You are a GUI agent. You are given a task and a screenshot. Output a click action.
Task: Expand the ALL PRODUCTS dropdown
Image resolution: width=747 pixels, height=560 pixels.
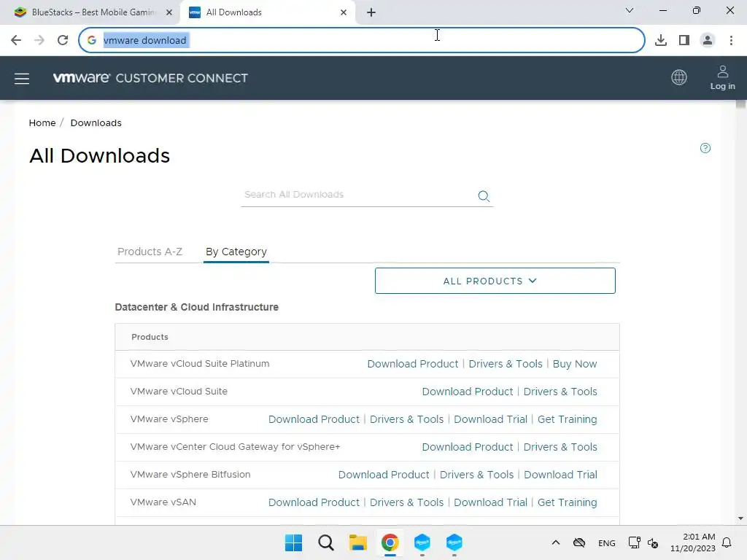[495, 281]
